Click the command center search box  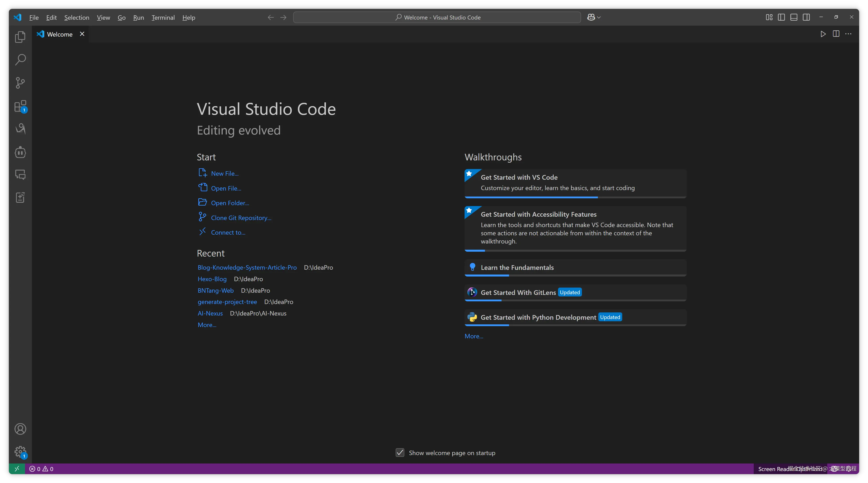point(437,17)
